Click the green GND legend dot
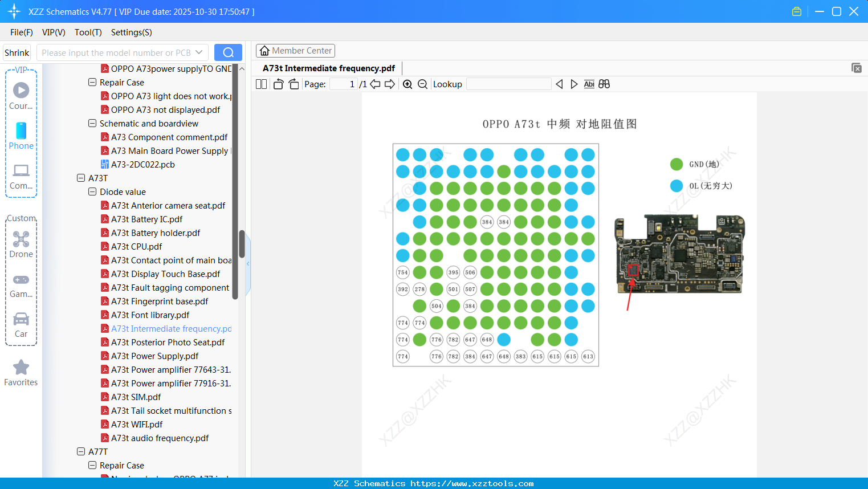 (x=677, y=164)
